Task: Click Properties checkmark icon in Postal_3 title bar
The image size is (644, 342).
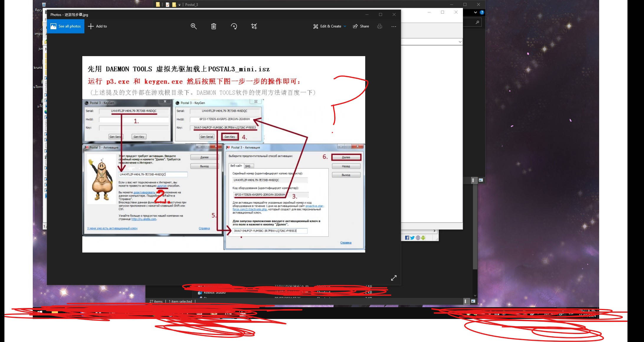Action: 168,4
